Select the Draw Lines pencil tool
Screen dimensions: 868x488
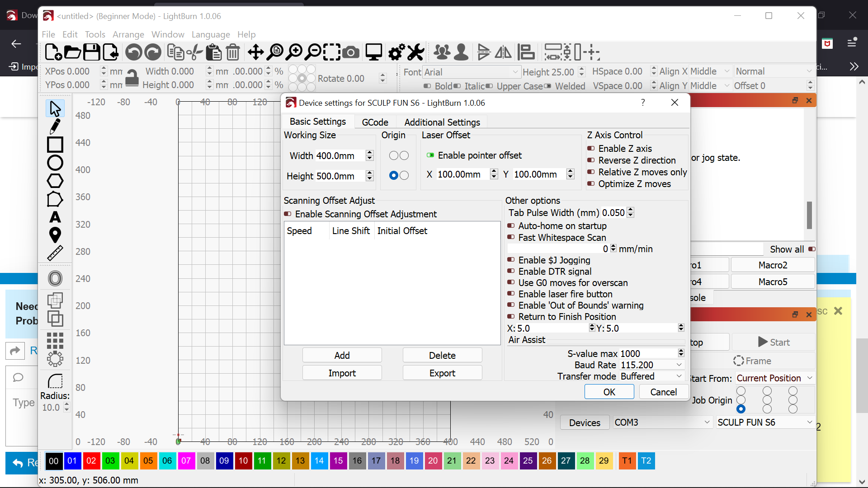coord(55,127)
